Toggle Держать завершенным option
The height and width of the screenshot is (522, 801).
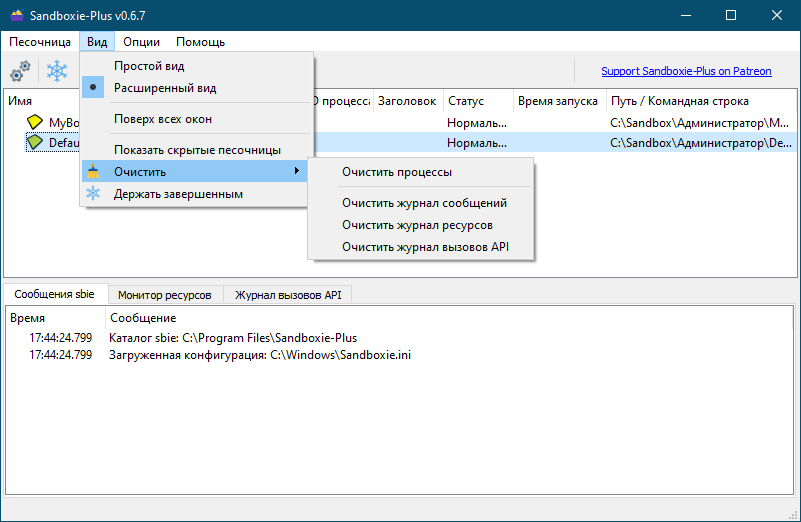(x=197, y=194)
